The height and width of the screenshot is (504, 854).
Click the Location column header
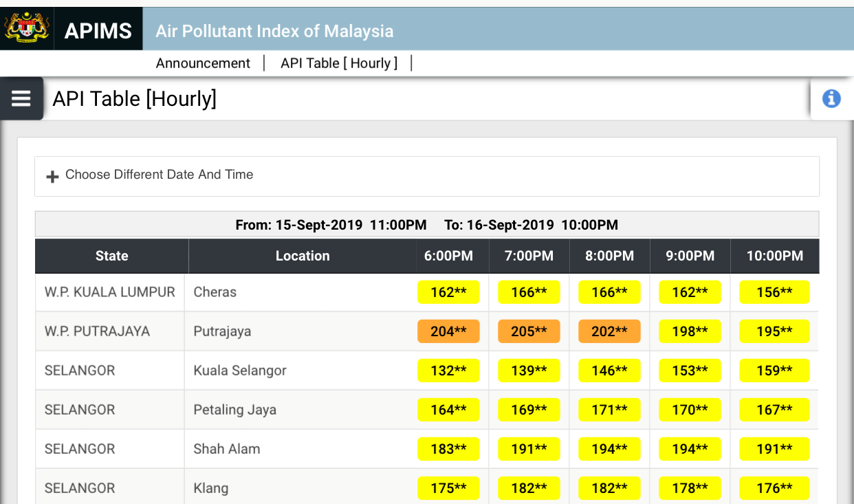(303, 256)
